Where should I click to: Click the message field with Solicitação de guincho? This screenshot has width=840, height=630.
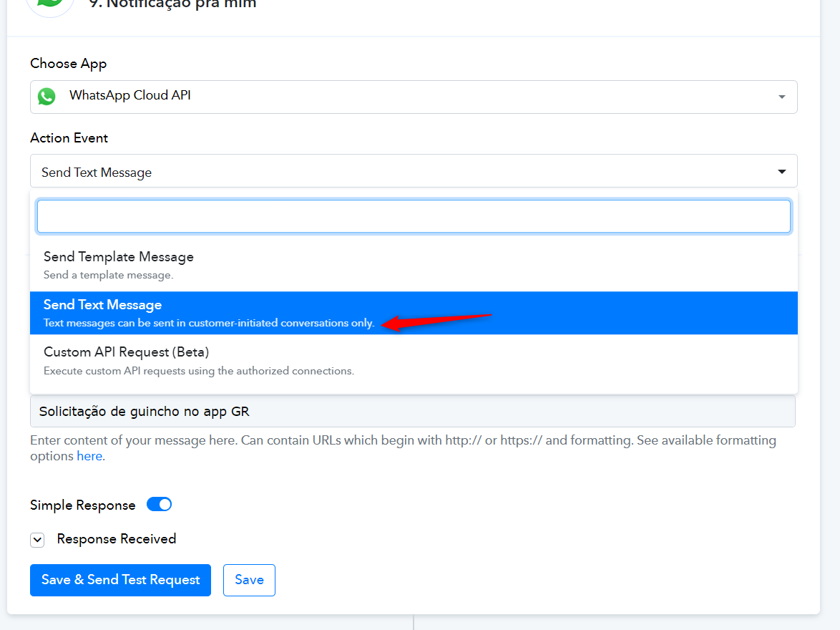coord(413,411)
